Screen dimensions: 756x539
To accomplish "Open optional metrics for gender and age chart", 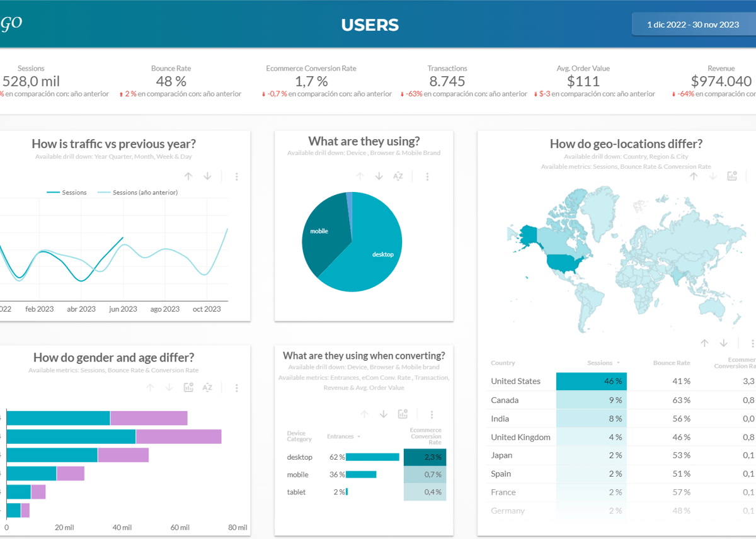I will (x=188, y=388).
